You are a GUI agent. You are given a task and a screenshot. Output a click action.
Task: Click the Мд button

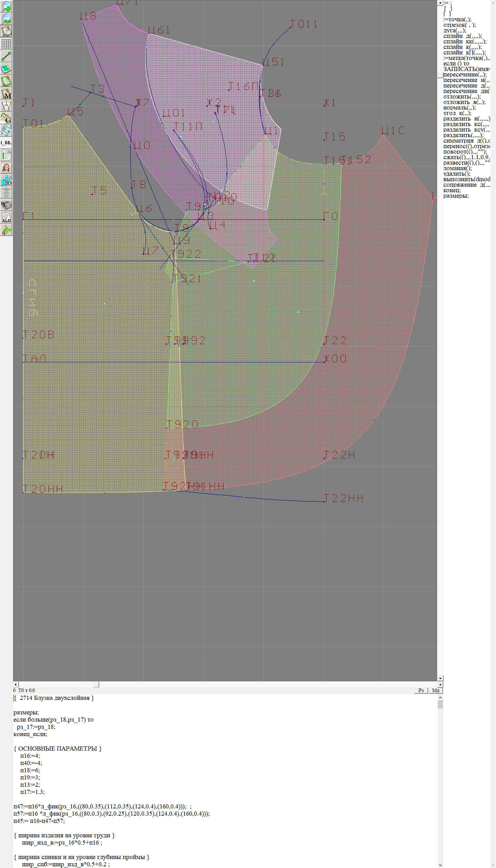[435, 690]
